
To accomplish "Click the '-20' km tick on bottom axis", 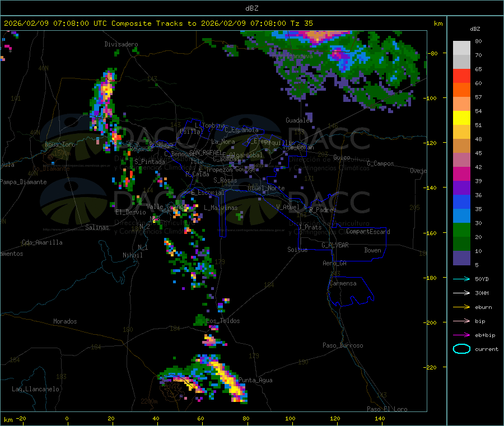I will 21,418.
